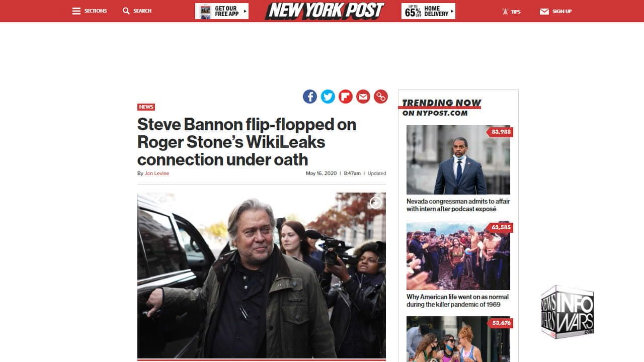This screenshot has width=644, height=362.
Task: Share article on Flipboard
Action: tap(346, 97)
